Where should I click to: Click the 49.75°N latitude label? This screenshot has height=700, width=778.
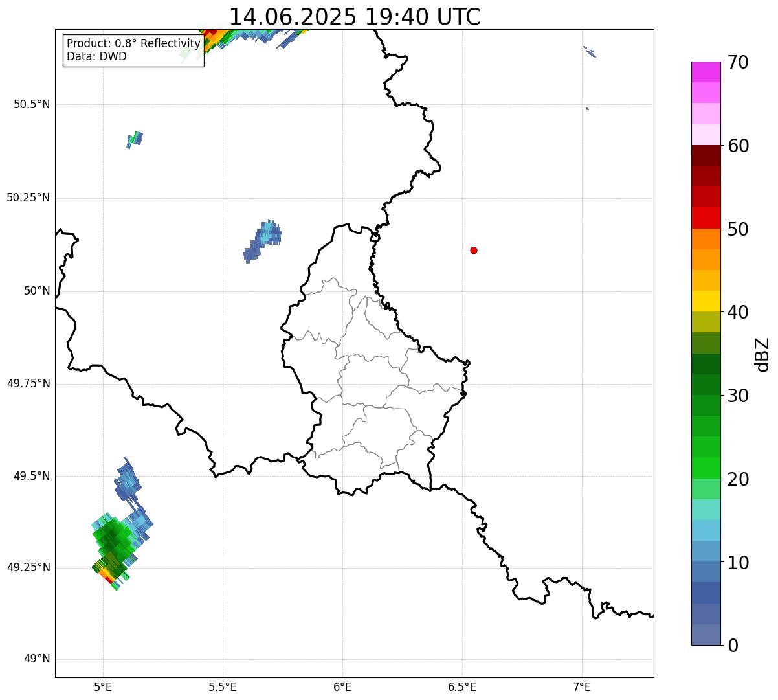pos(28,383)
